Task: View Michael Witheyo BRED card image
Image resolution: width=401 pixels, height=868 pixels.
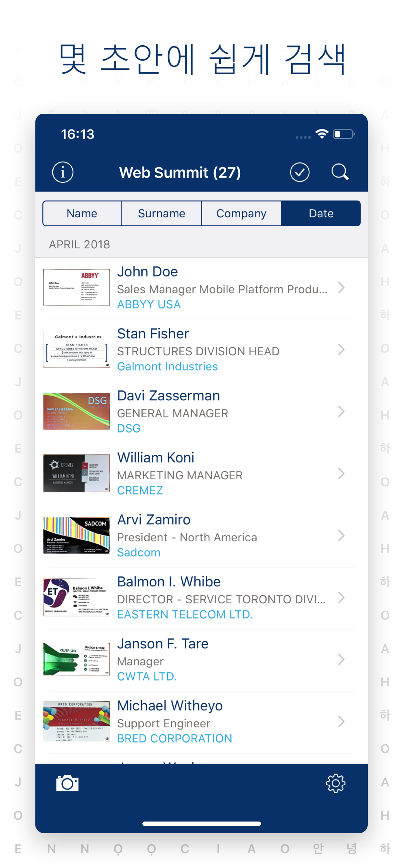Action: pyautogui.click(x=77, y=721)
